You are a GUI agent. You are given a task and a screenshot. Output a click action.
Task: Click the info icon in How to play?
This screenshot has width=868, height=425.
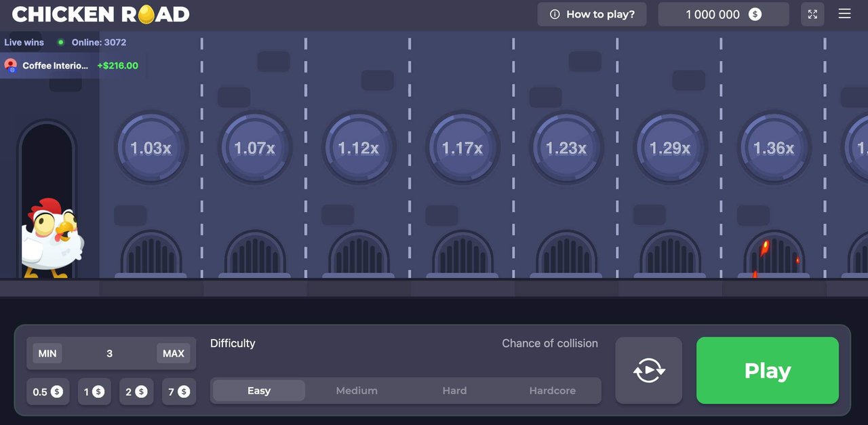click(555, 14)
